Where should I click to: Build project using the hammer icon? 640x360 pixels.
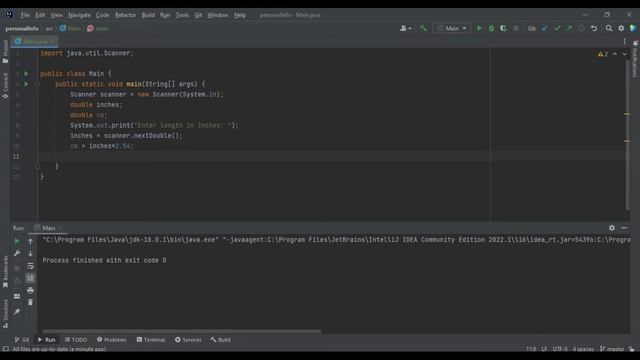[423, 28]
